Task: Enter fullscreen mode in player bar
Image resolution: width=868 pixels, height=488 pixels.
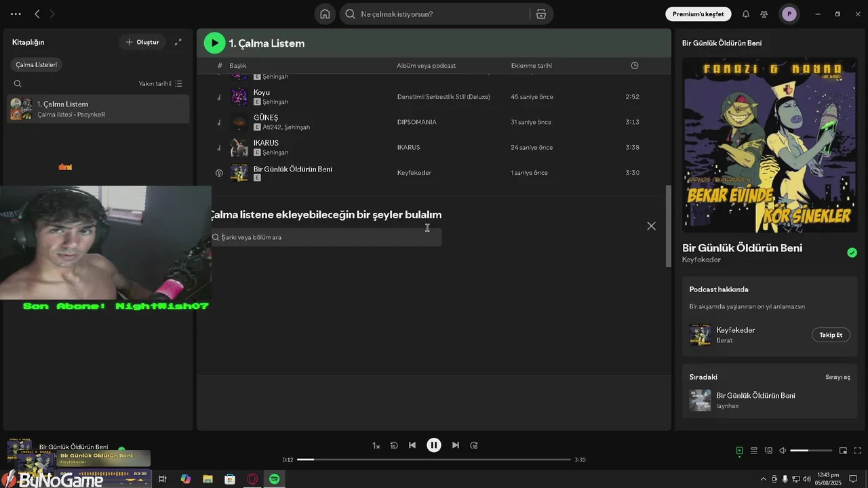Action: [858, 451]
